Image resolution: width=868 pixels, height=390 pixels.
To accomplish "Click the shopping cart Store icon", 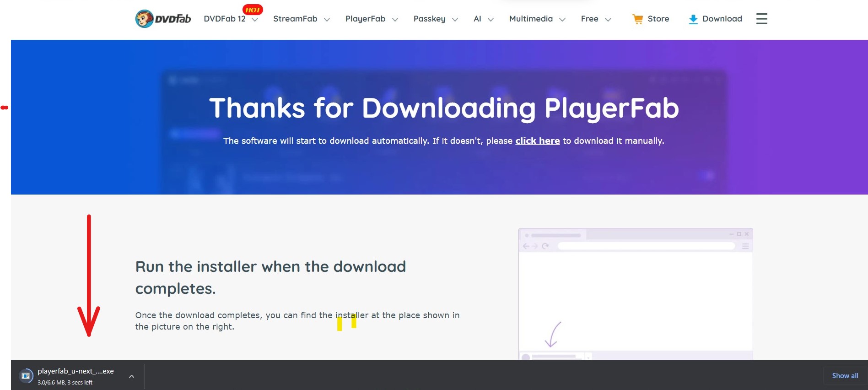I will pos(637,19).
